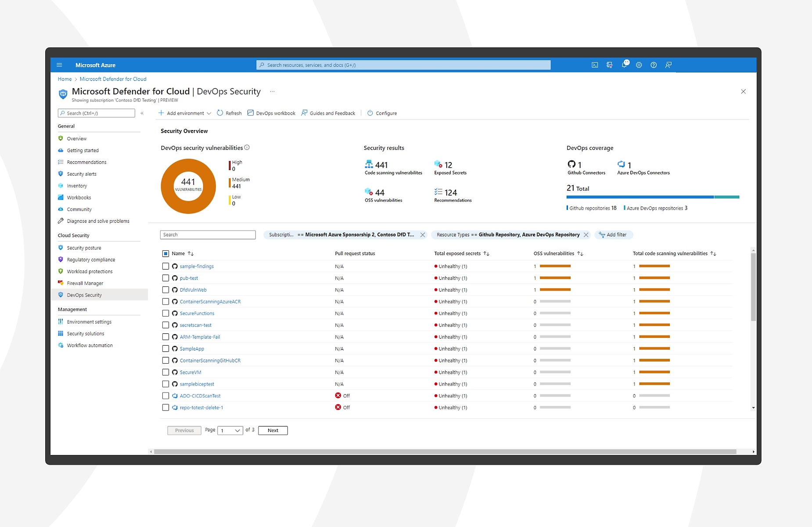Open Workflow automation under Management
812x527 pixels.
[90, 345]
